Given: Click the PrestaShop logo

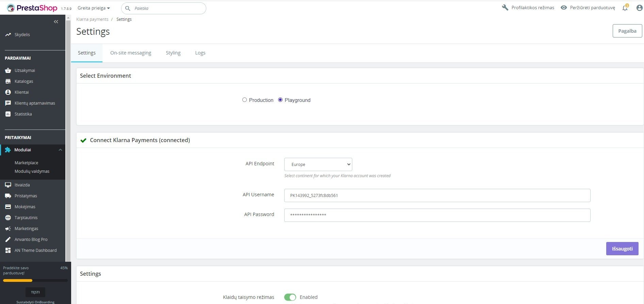Looking at the screenshot, I should tap(32, 8).
